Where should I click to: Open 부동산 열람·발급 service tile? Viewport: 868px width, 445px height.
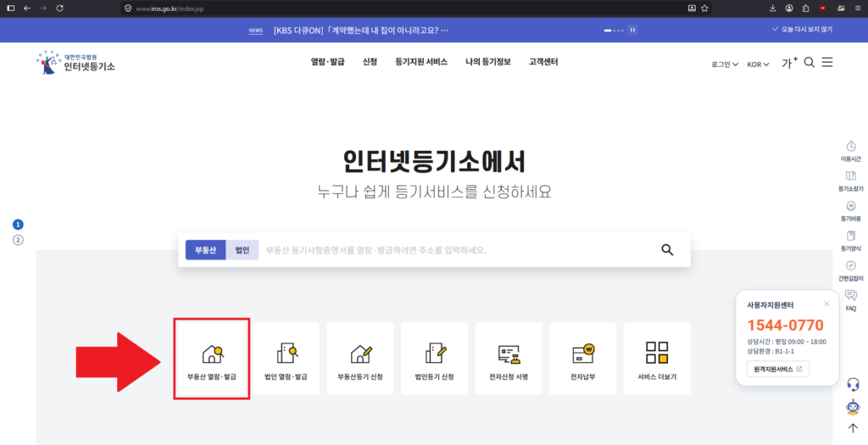[x=211, y=359]
